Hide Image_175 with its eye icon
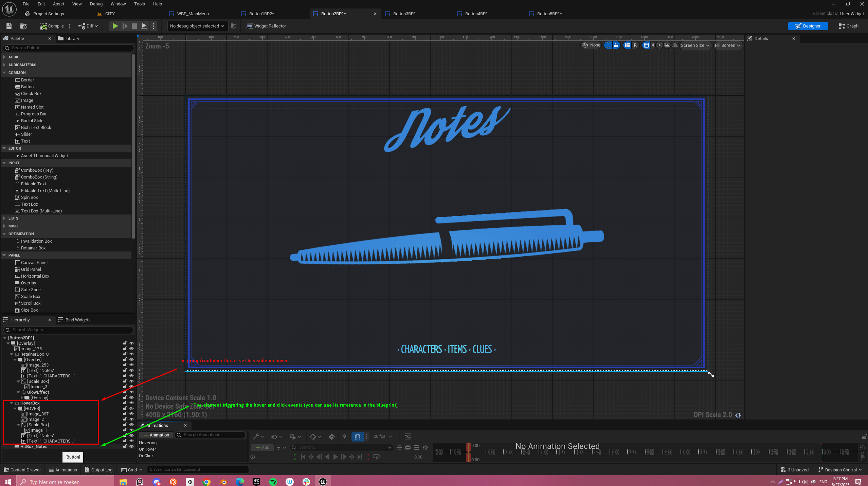Screen dimensions: 868x486 [x=131, y=349]
